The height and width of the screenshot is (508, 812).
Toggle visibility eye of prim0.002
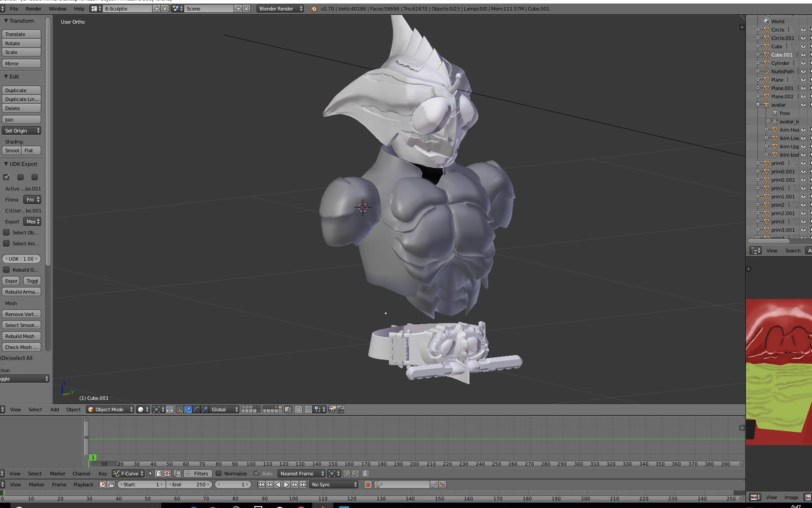coord(803,180)
